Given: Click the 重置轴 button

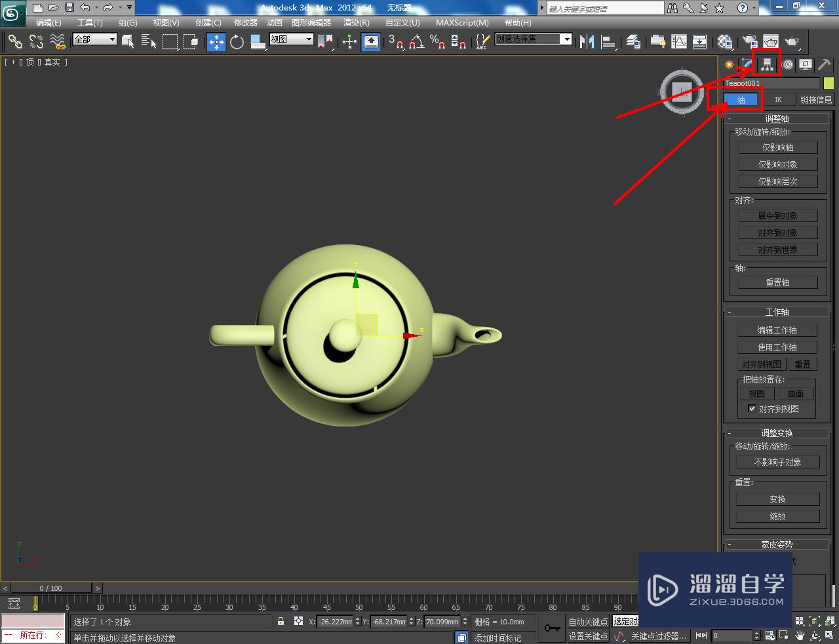Looking at the screenshot, I should pos(778,282).
